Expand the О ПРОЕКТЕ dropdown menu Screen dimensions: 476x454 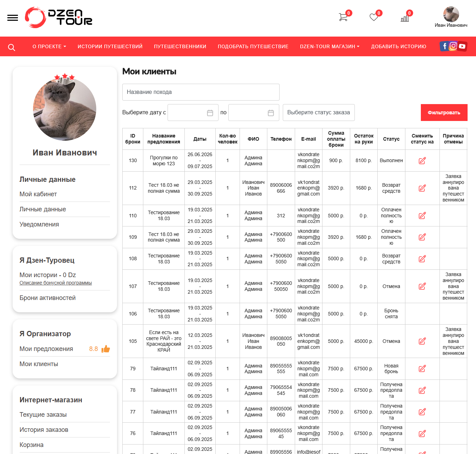[x=49, y=46]
